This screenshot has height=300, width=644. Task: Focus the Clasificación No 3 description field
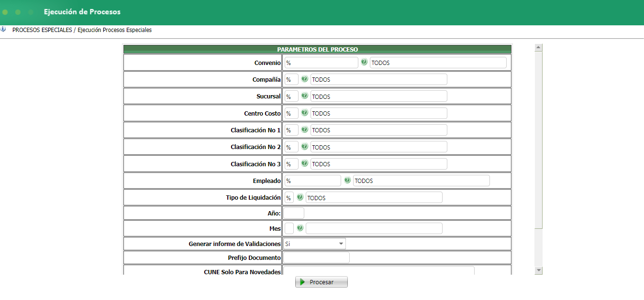click(379, 164)
